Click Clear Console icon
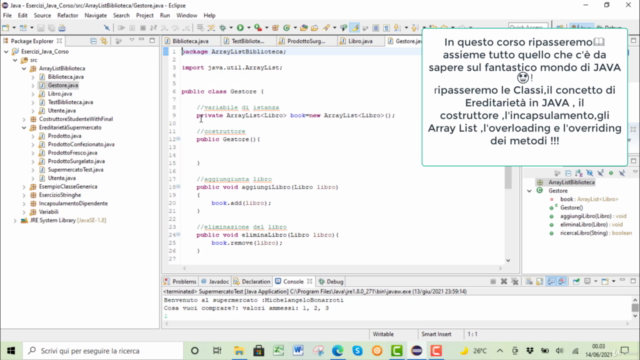 pos(529,281)
